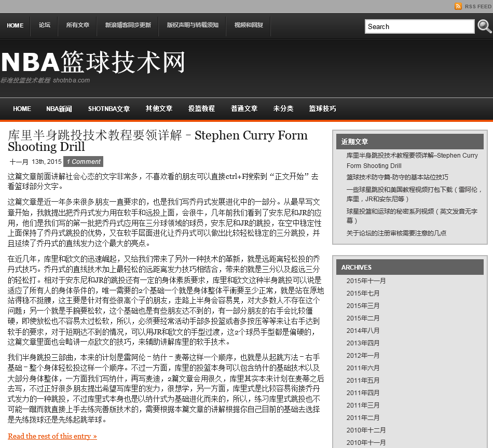Open the 2015年十一月 archive

[366, 281]
